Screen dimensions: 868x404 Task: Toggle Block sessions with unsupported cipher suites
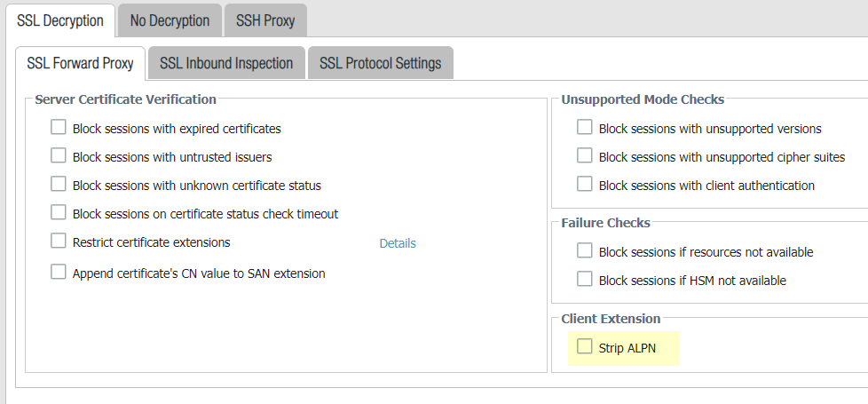[x=585, y=156]
